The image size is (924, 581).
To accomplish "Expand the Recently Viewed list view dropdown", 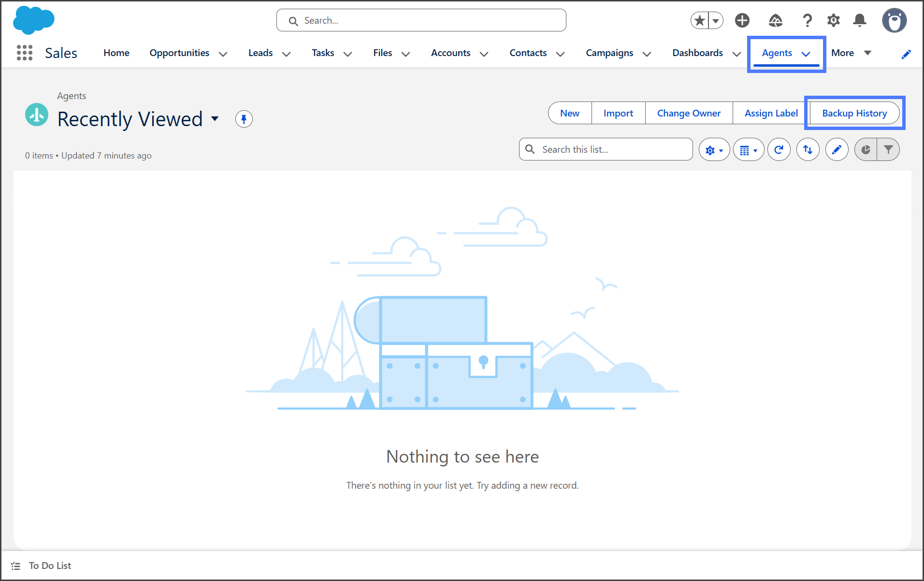I will tap(215, 119).
